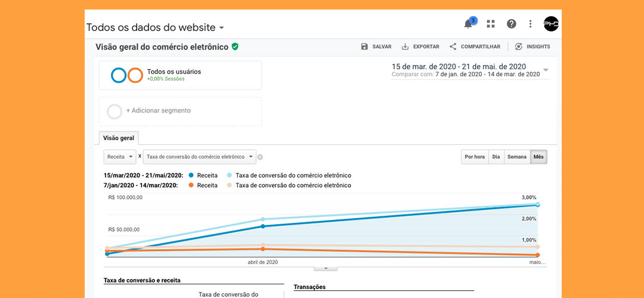Click the R$ 100.000,00 axis label
This screenshot has height=298, width=644.
[125, 197]
